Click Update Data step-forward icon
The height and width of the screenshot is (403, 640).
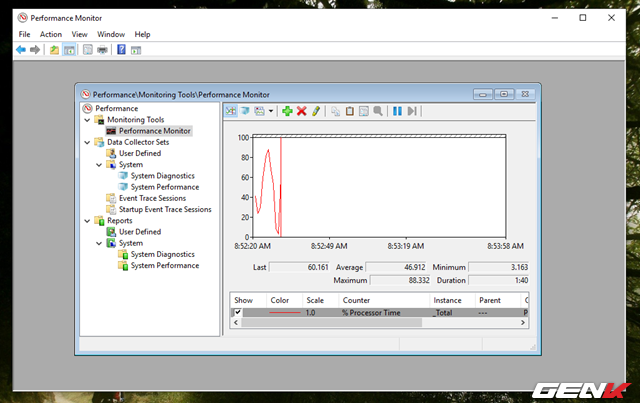tap(412, 111)
